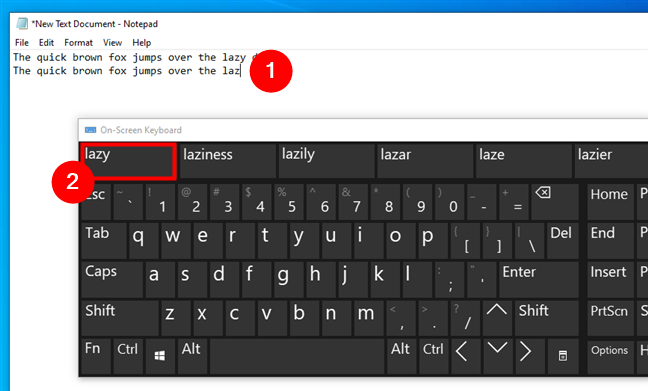Image resolution: width=648 pixels, height=391 pixels.
Task: Tap the slash and question mark key
Action: pyautogui.click(x=465, y=318)
